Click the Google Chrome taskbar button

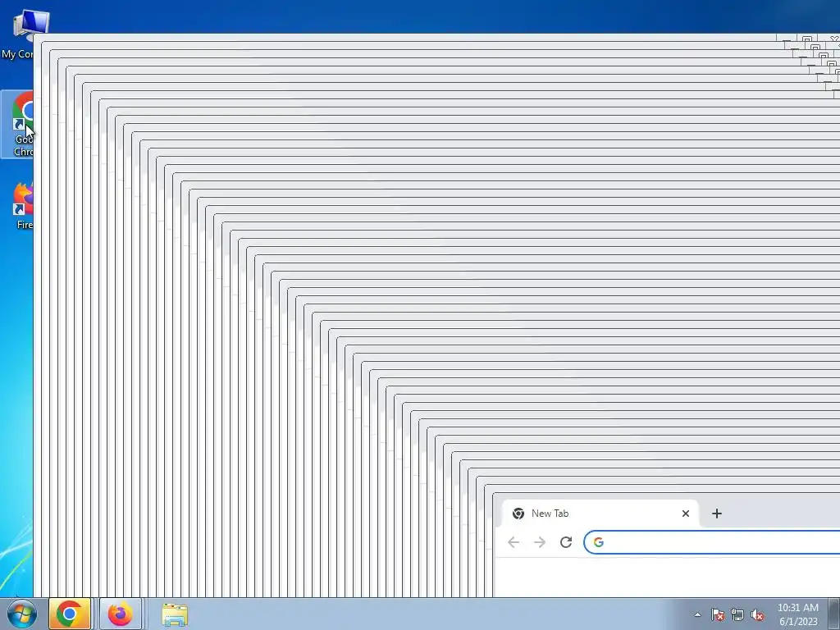70,614
